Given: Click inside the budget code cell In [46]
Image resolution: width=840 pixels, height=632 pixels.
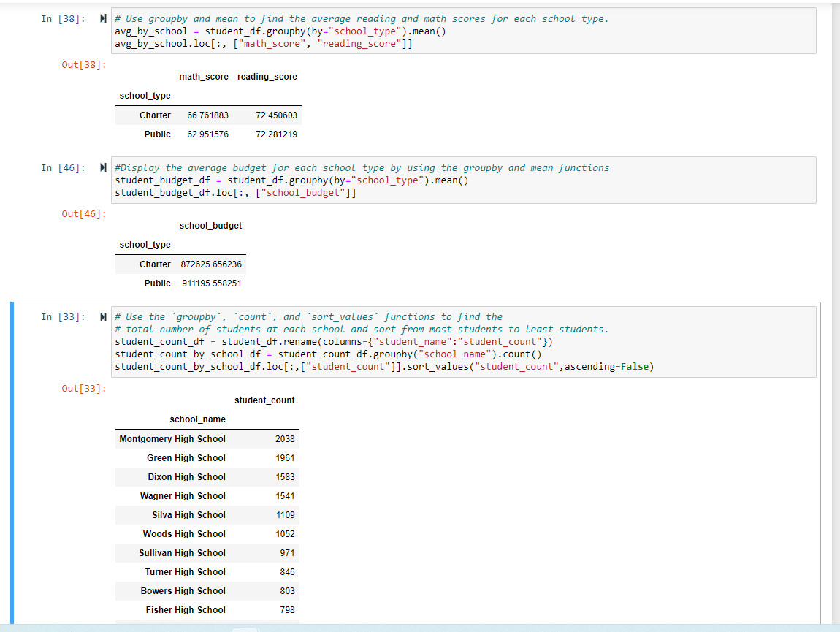Looking at the screenshot, I should point(365,180).
